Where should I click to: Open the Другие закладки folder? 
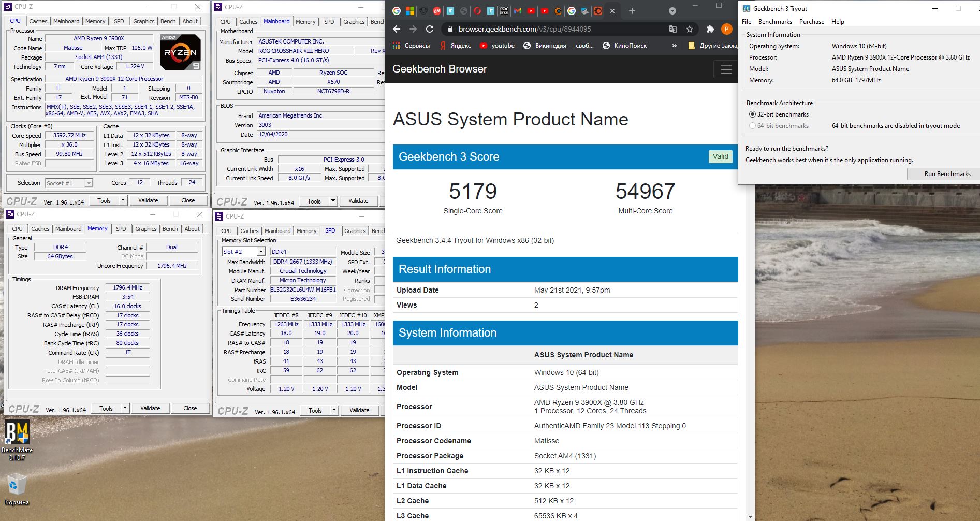coord(712,46)
